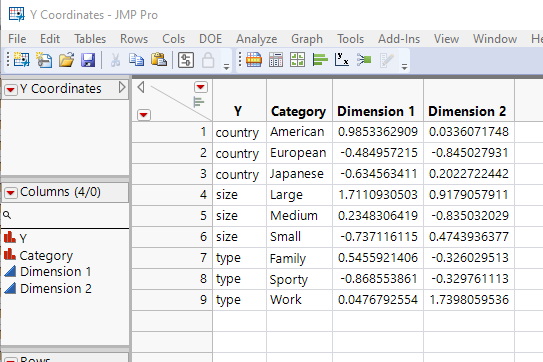Open the Analyze menu
Screen dimensions: 543x362
(257, 39)
